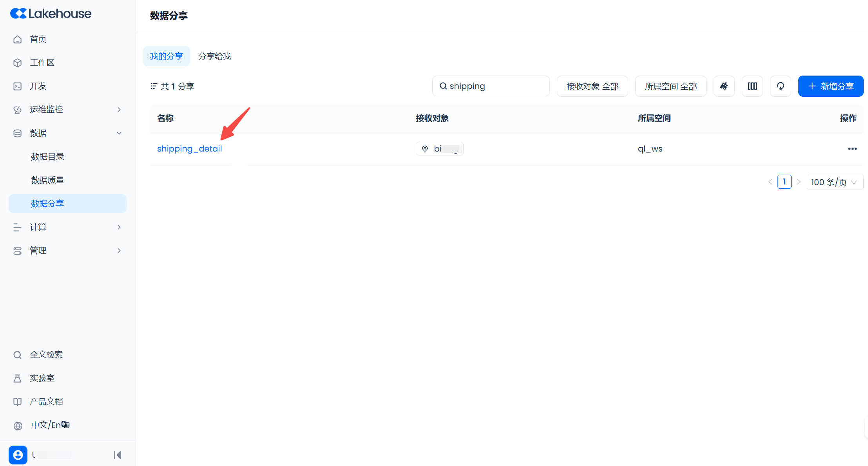
Task: Open the row actions three-dots menu
Action: (852, 149)
